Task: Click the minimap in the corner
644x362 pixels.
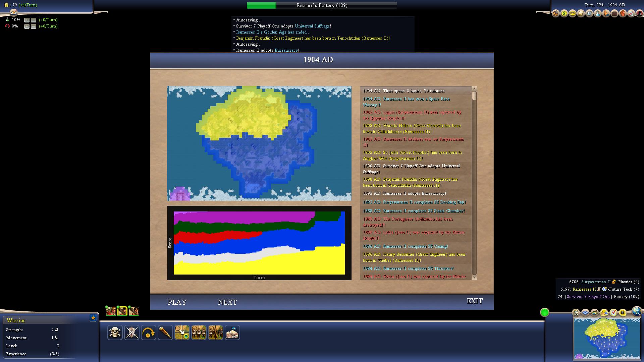Action: tap(607, 338)
